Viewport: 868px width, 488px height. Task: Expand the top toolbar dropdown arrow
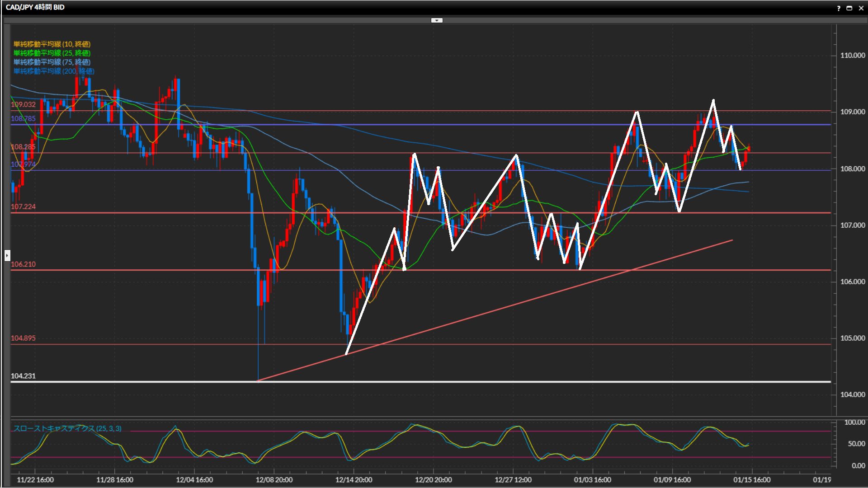click(x=437, y=20)
